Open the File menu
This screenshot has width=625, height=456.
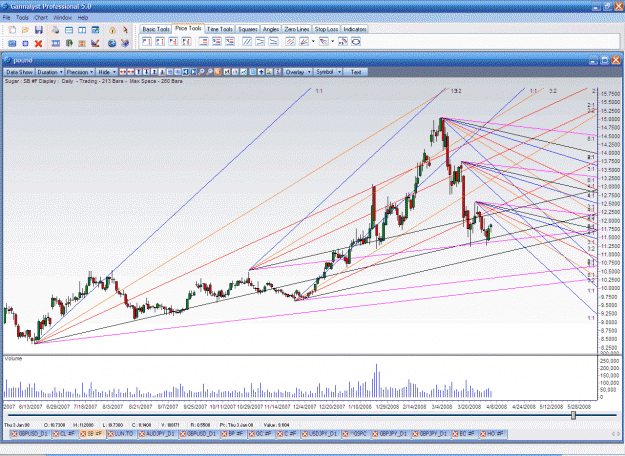point(6,18)
